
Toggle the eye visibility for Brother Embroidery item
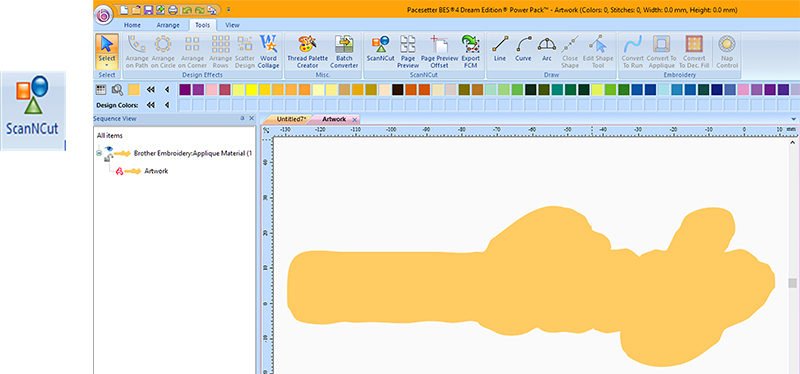point(109,149)
